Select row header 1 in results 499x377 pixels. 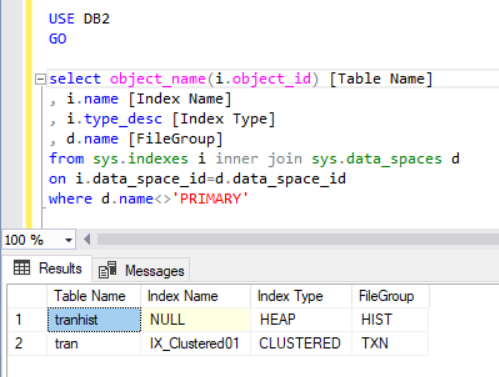27,320
